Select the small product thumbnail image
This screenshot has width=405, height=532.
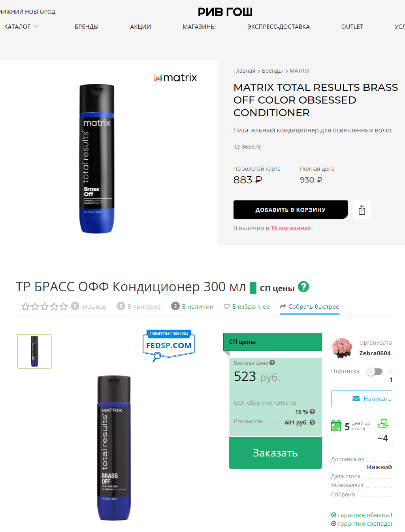pos(34,351)
